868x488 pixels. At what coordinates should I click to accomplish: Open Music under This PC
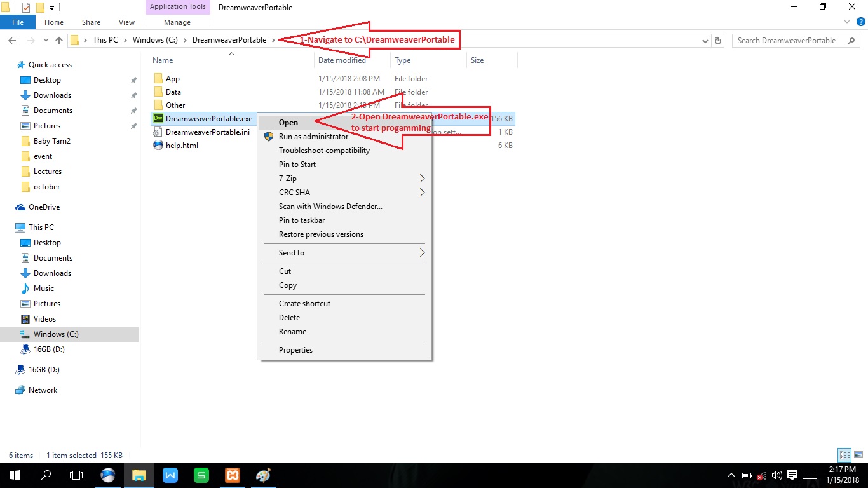pos(44,288)
